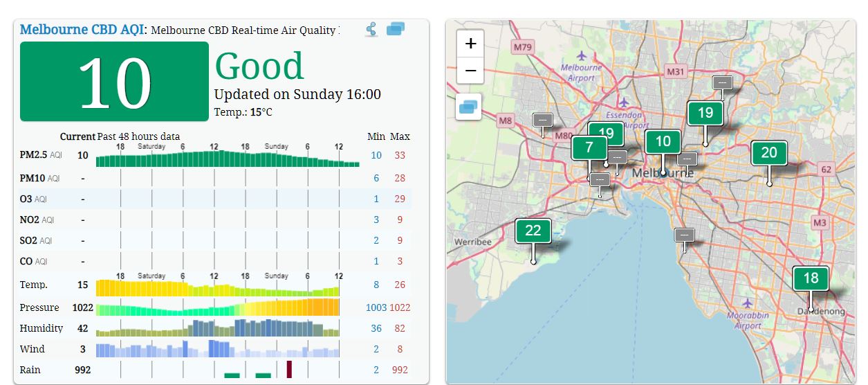Viewport: 868px width, 385px height.
Task: Click the AQI 18 marker at Dandenong
Action: point(810,278)
